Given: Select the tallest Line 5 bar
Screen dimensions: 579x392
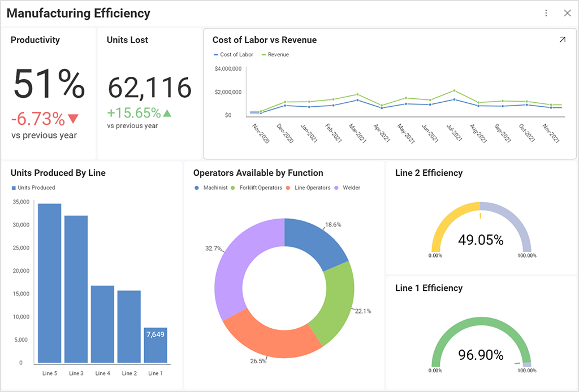Looking at the screenshot, I should tap(50, 282).
